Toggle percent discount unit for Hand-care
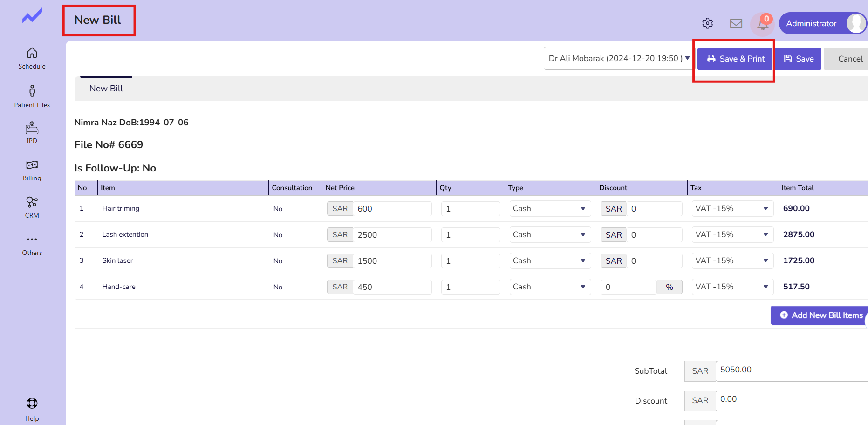The image size is (868, 425). (x=669, y=287)
